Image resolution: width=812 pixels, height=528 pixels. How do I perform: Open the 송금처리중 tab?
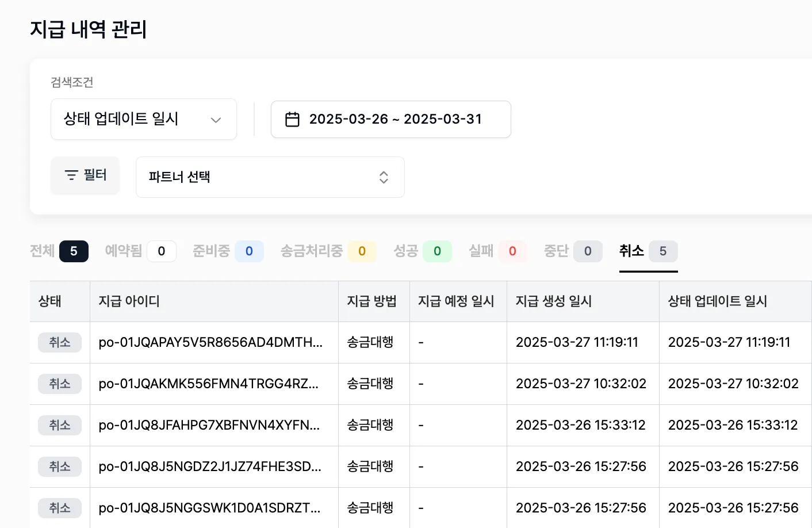[x=328, y=251]
